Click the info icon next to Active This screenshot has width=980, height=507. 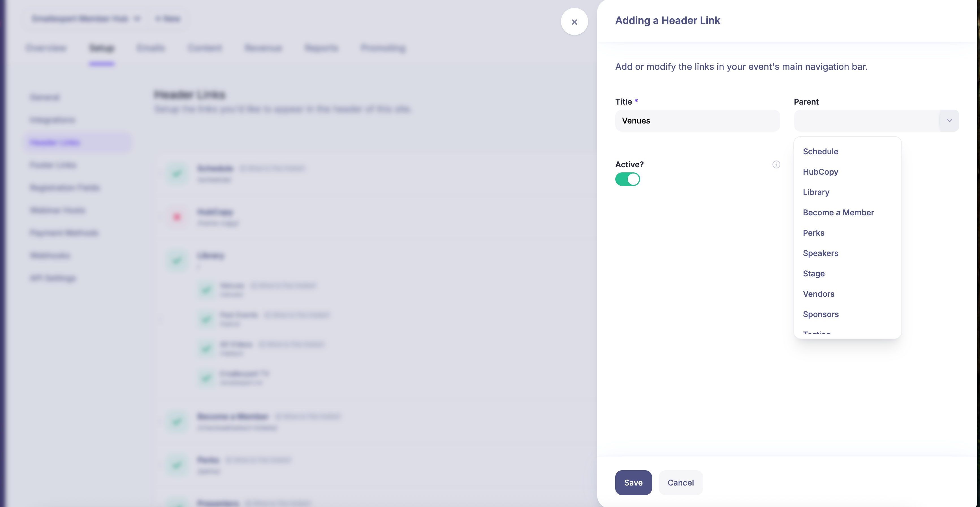(x=776, y=164)
